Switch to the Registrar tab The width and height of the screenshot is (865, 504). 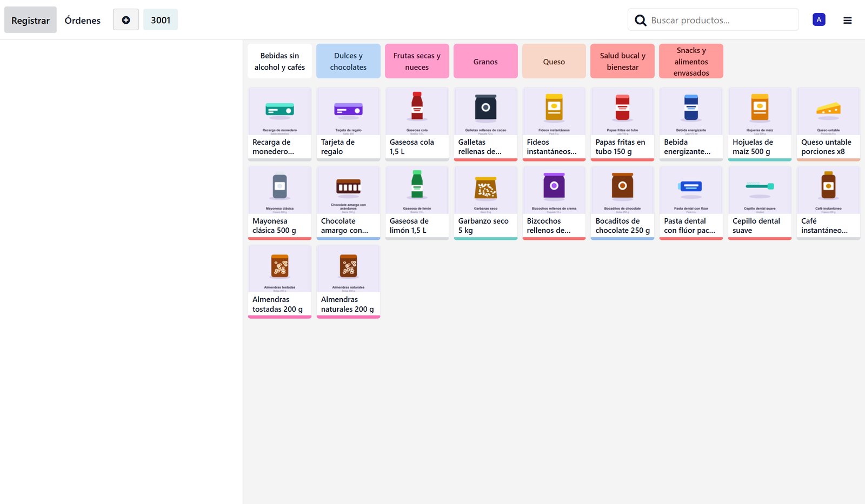pos(30,20)
